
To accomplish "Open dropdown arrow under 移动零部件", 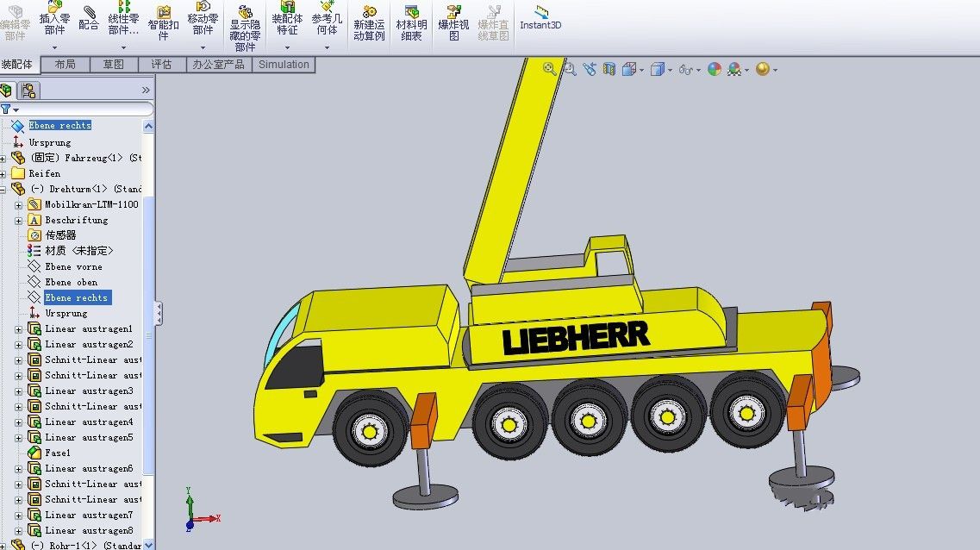I will (x=203, y=47).
